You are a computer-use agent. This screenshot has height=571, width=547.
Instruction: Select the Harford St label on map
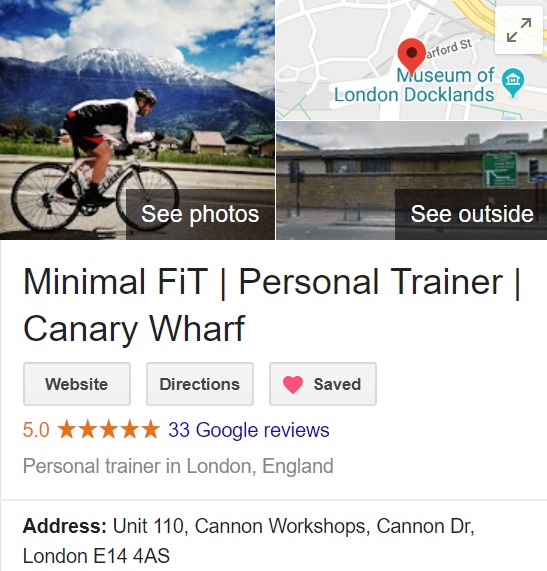click(449, 49)
